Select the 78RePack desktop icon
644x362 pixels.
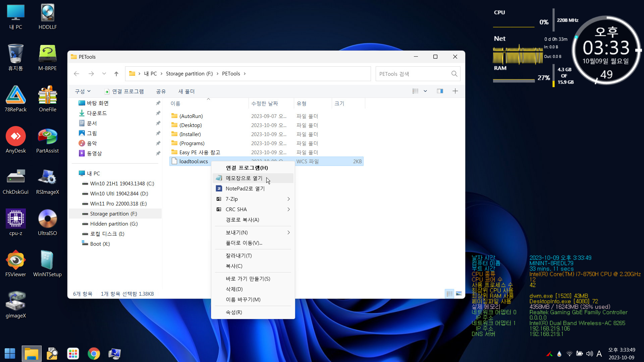[15, 99]
